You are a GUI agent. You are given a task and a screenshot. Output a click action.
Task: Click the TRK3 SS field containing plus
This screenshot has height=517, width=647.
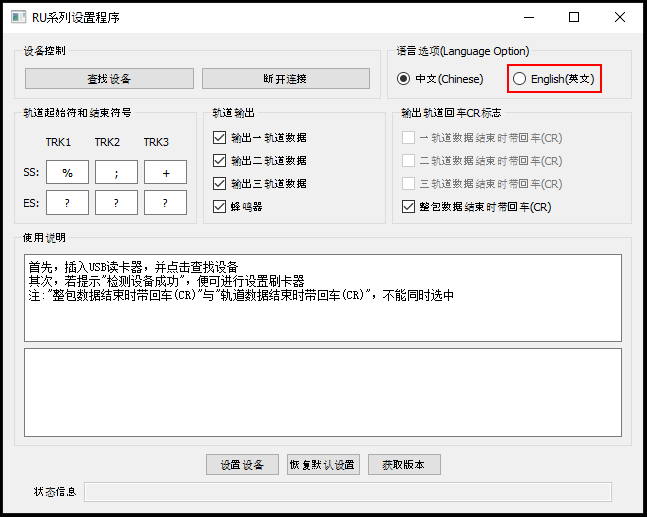tap(165, 172)
